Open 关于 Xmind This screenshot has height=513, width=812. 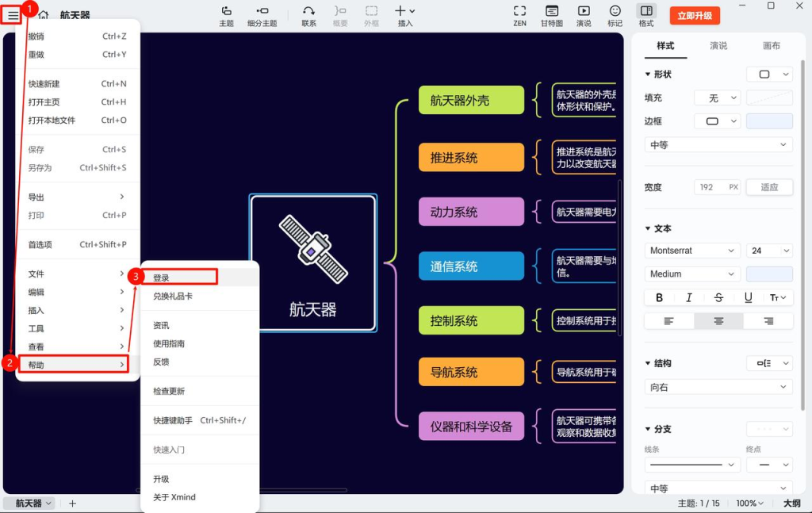(199, 497)
